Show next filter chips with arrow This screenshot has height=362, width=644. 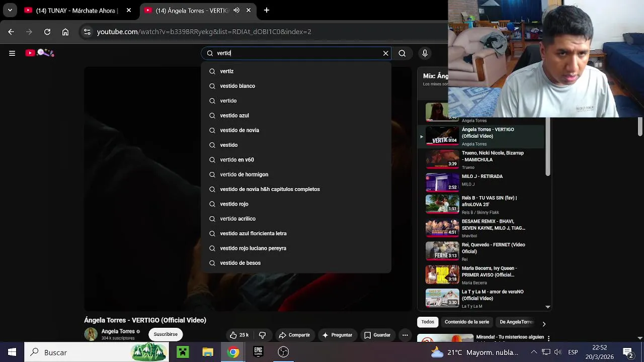(x=544, y=324)
